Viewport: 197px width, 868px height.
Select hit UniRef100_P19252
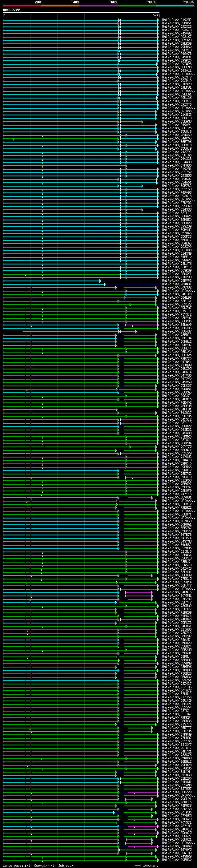point(177,20)
